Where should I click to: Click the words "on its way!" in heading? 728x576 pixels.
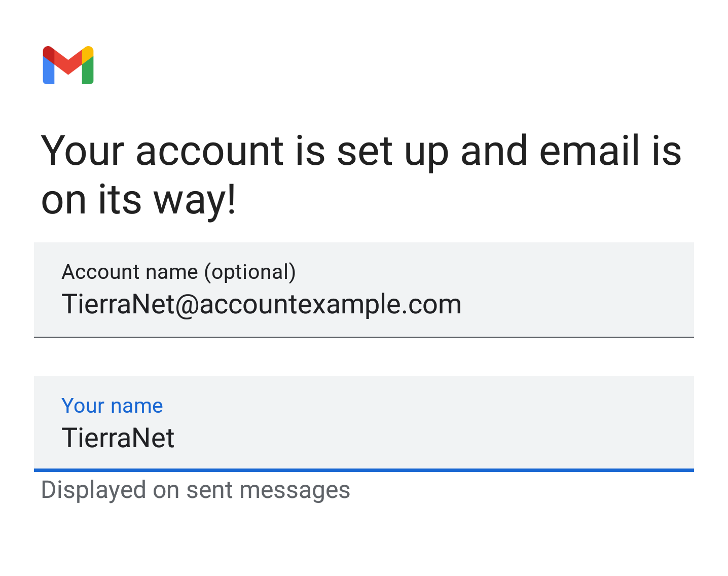tap(138, 200)
